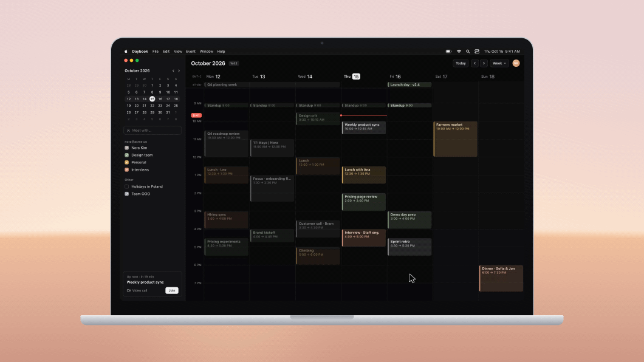Screen dimensions: 644x362
Task: Click the NK profile avatar
Action: (x=516, y=63)
